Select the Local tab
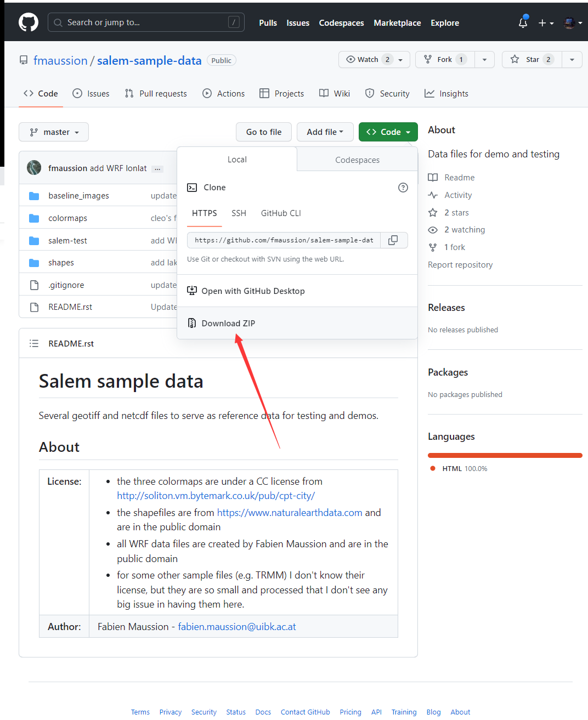Screen dimensions: 588x720 tap(237, 159)
